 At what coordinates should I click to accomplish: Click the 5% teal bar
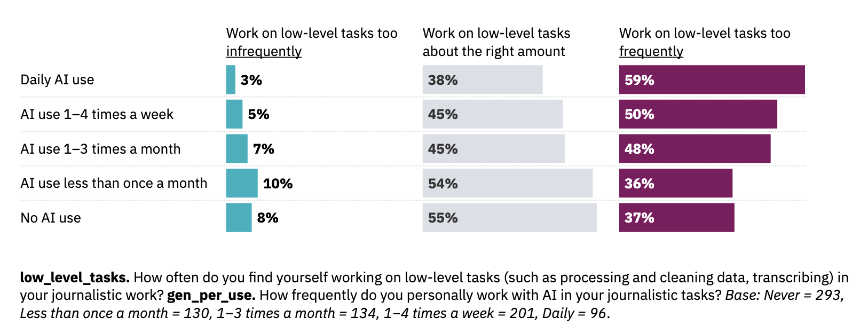pyautogui.click(x=234, y=114)
